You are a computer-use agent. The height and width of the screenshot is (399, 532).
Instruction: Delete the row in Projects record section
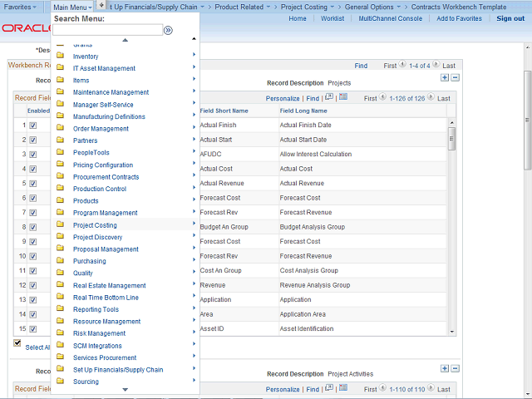click(456, 77)
